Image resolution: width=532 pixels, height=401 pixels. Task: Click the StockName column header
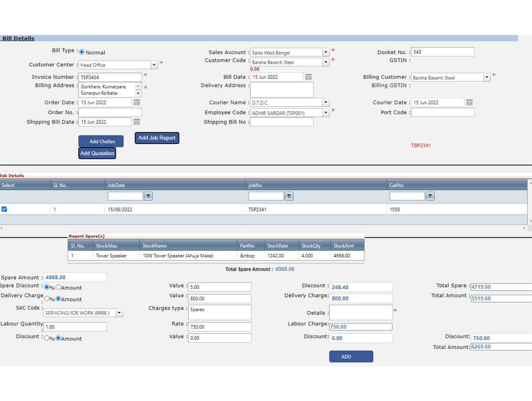pos(188,246)
